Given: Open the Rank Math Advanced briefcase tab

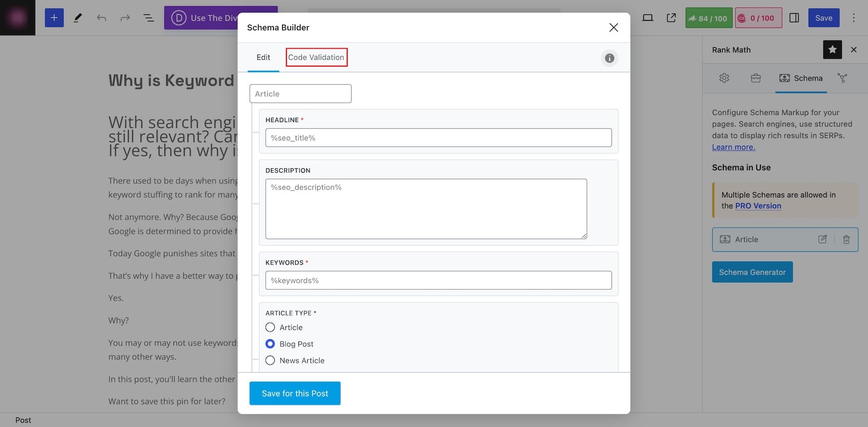Looking at the screenshot, I should coord(756,78).
